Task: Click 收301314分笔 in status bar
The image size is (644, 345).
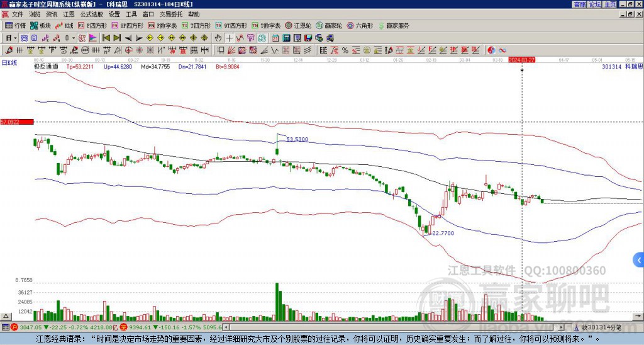Action: click(601, 327)
